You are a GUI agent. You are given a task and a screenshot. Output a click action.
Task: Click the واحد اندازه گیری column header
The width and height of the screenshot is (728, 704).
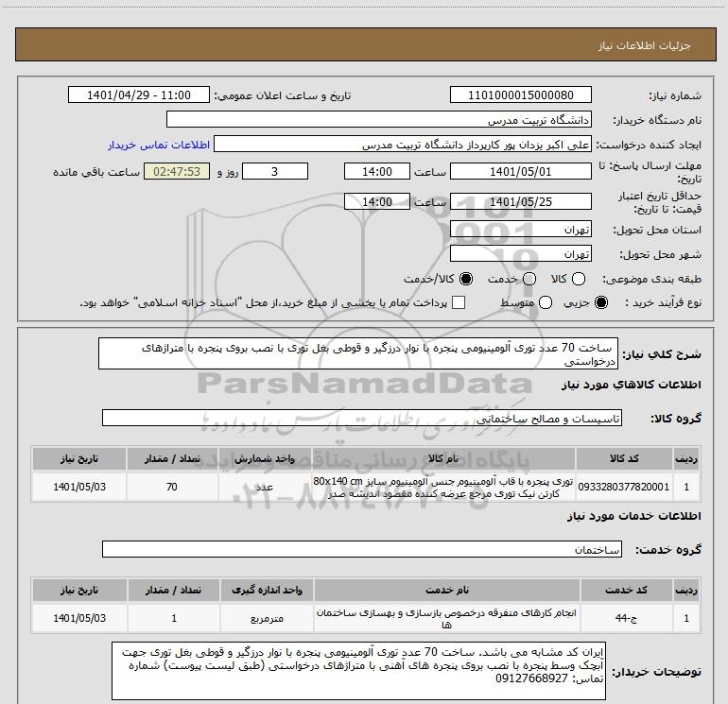pos(267,591)
